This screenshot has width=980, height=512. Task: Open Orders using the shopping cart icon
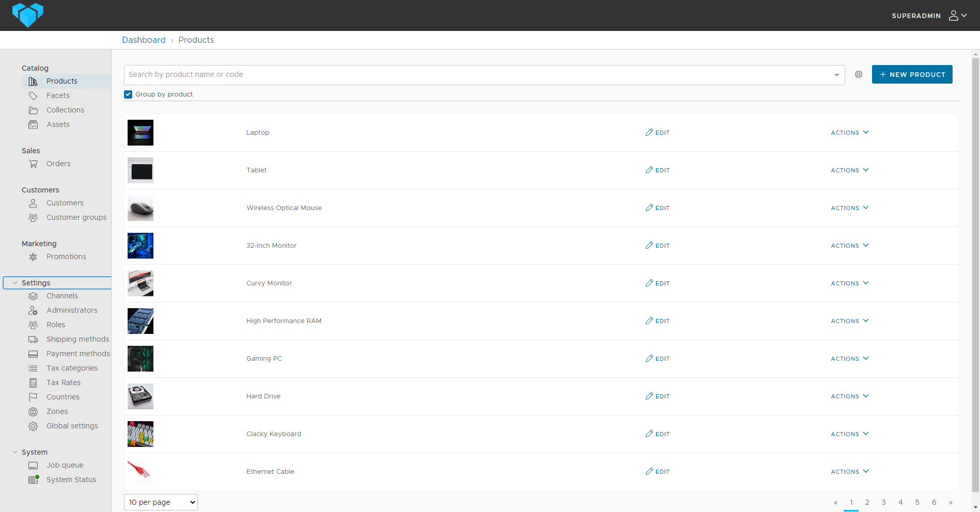tap(33, 164)
